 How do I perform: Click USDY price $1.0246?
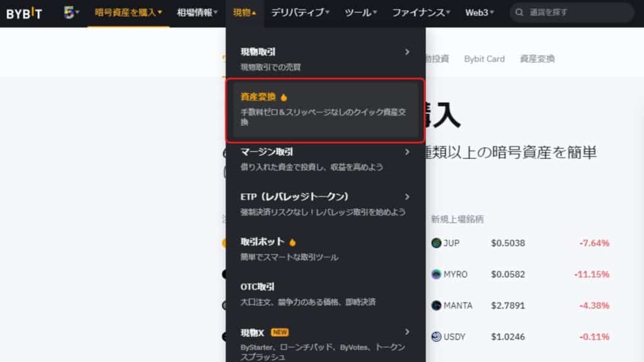[x=508, y=337]
